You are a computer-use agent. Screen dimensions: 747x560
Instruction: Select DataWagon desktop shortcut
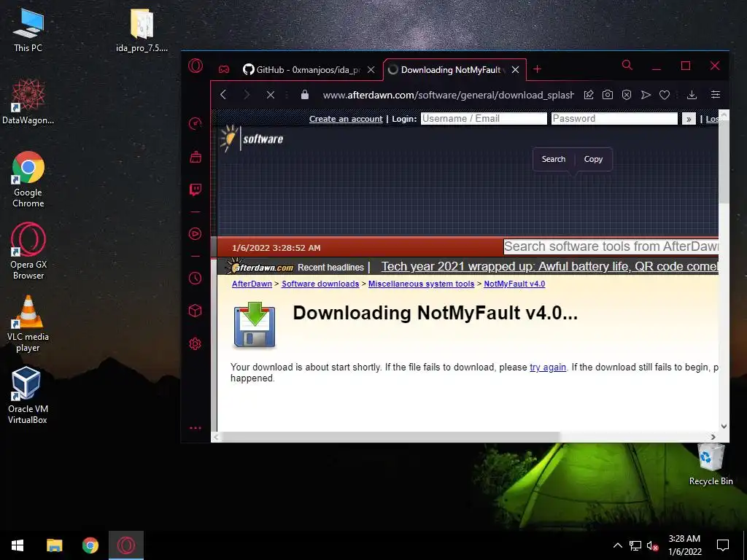click(28, 102)
